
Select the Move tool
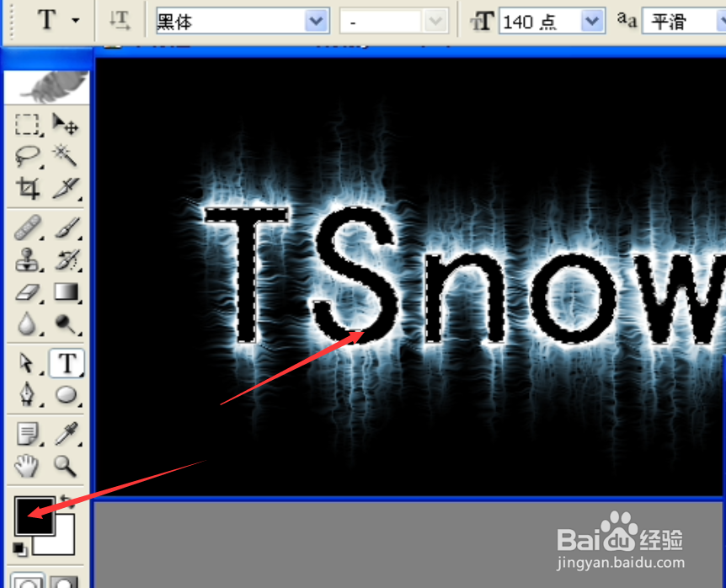point(66,125)
